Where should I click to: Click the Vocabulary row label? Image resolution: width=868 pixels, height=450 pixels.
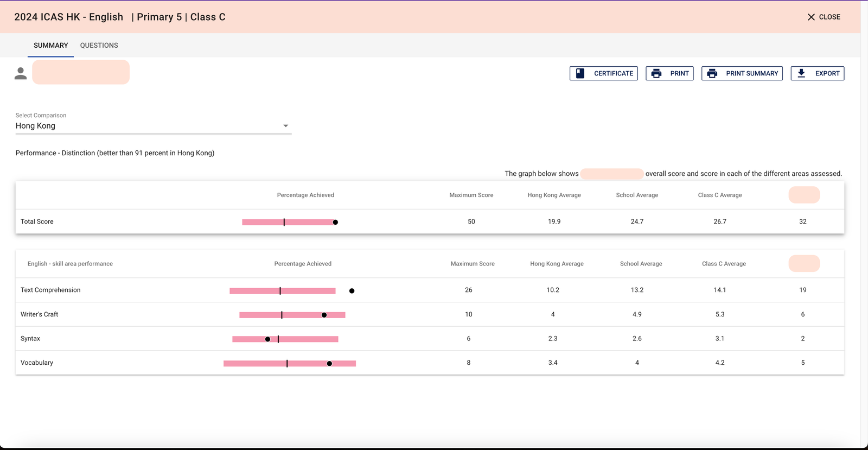pos(37,363)
